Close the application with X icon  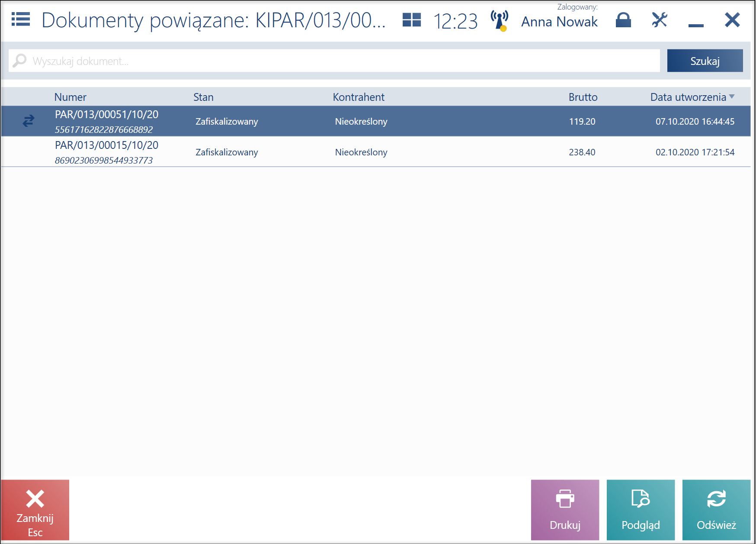pyautogui.click(x=732, y=20)
